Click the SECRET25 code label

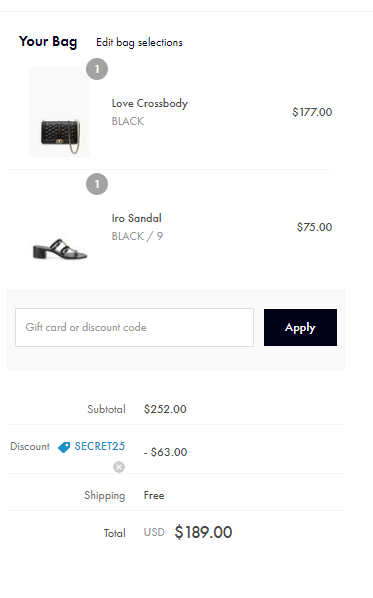click(100, 446)
